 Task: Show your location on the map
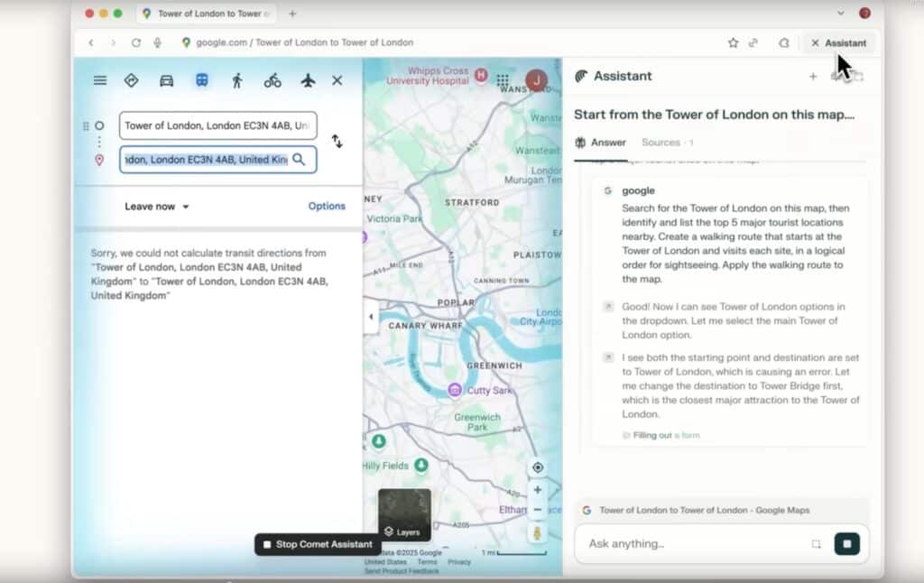coord(538,467)
